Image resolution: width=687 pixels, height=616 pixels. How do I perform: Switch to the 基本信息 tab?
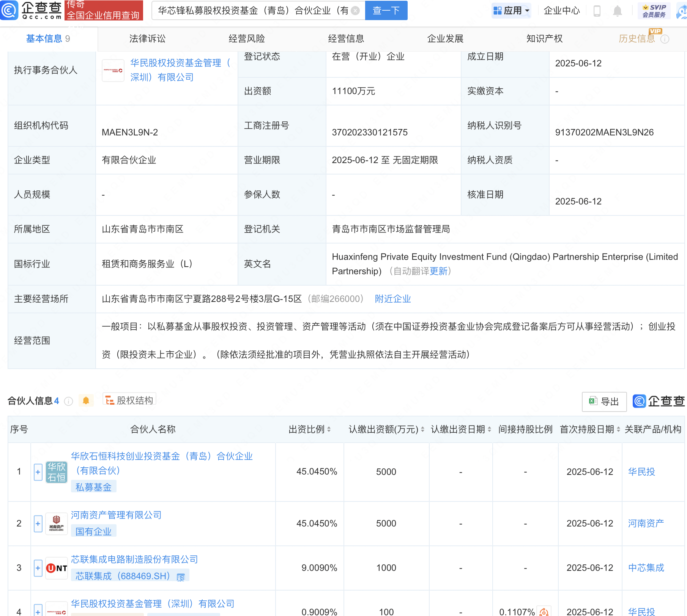coord(48,39)
